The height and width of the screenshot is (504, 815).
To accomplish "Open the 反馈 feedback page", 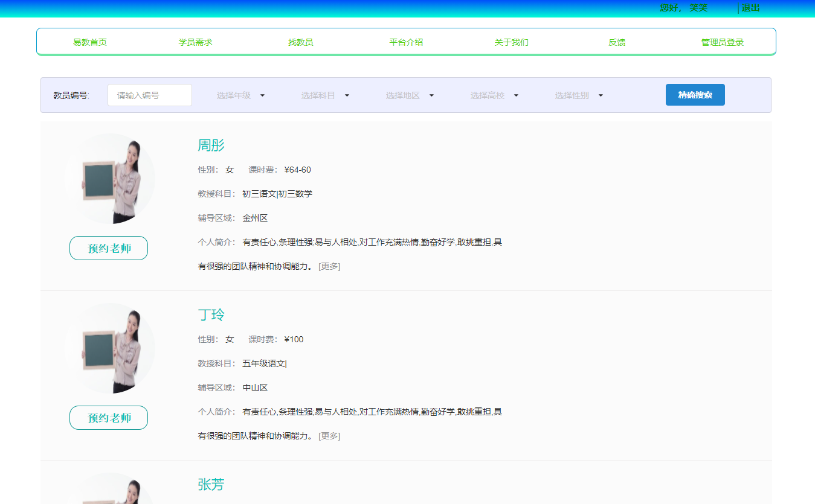I will coord(616,42).
